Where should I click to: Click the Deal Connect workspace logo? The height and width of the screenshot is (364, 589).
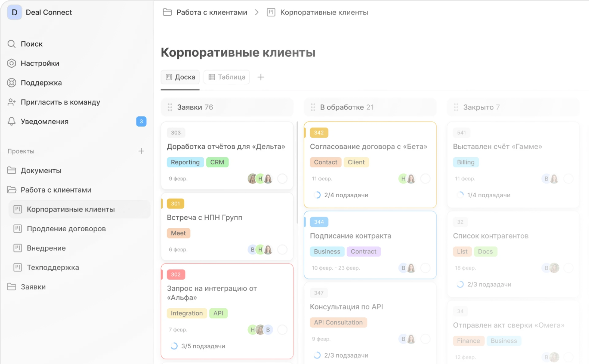(x=14, y=12)
